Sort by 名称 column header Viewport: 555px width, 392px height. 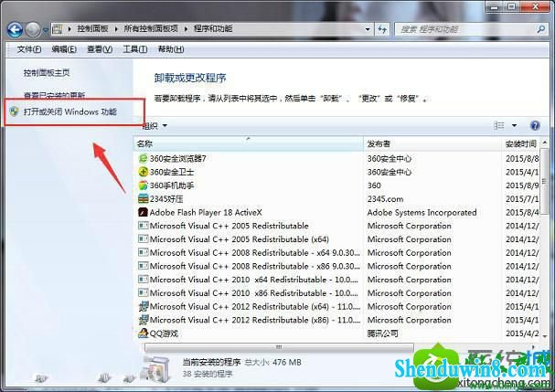249,144
